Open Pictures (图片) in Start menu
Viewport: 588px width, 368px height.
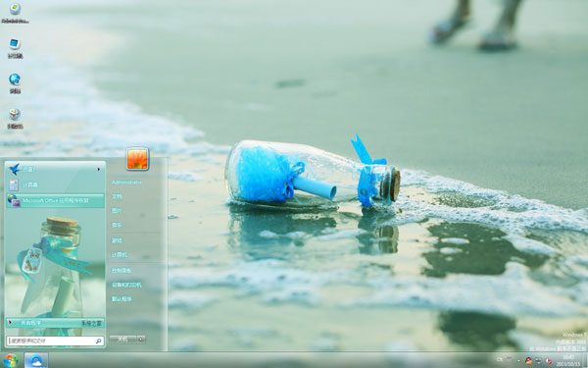click(x=117, y=211)
